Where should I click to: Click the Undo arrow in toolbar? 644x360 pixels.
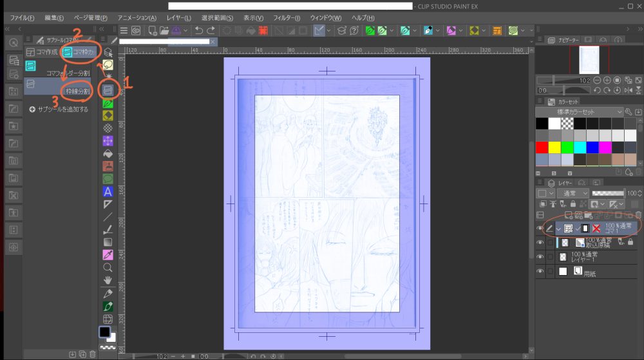[199, 30]
